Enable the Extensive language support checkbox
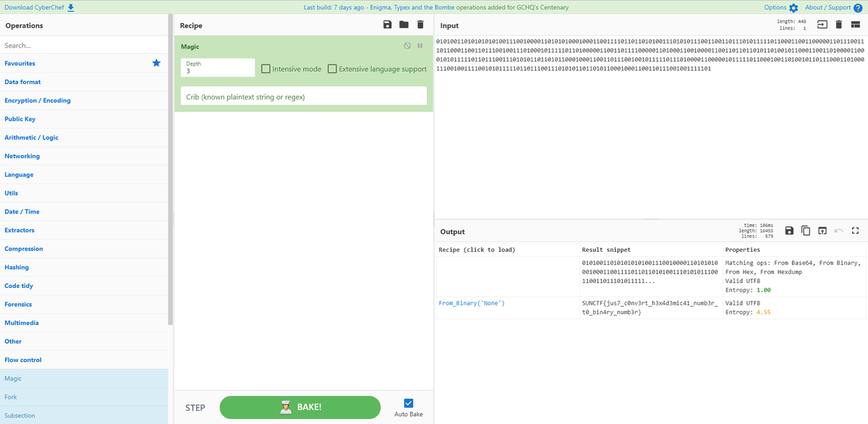This screenshot has width=868, height=424. pyautogui.click(x=332, y=69)
